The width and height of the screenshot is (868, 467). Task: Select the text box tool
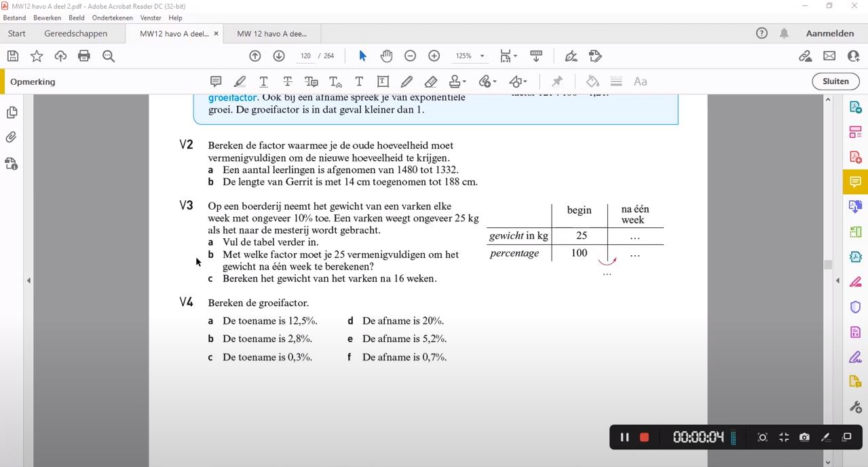(383, 81)
